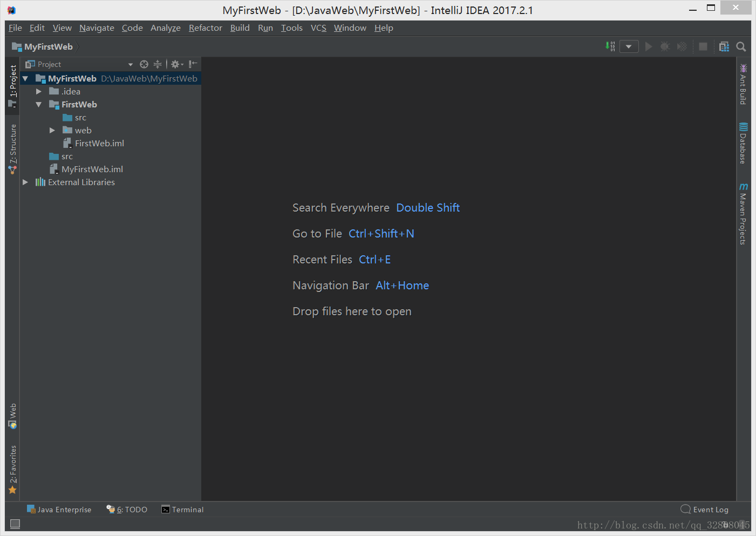756x536 pixels.
Task: Click the Collapse All icon in Project panel
Action: pyautogui.click(x=158, y=64)
